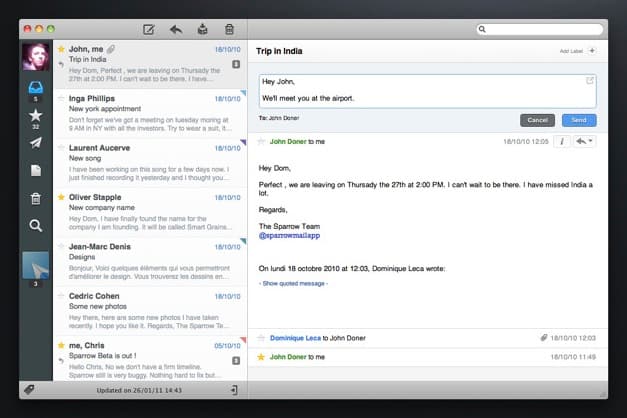Collapse the message pane via bottom-bar icon
627x418 pixels.
click(x=235, y=390)
